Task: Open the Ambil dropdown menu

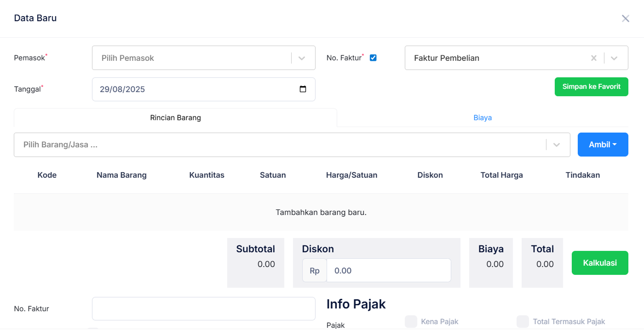Action: pyautogui.click(x=603, y=144)
